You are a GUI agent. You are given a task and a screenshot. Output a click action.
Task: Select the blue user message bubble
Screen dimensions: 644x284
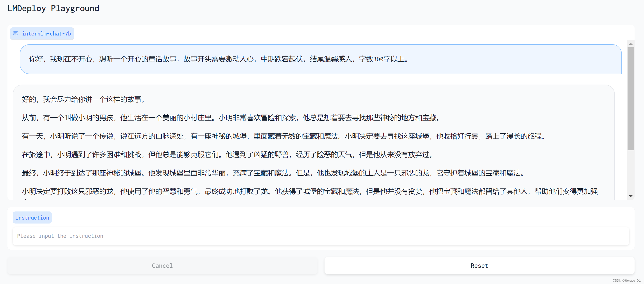point(321,59)
